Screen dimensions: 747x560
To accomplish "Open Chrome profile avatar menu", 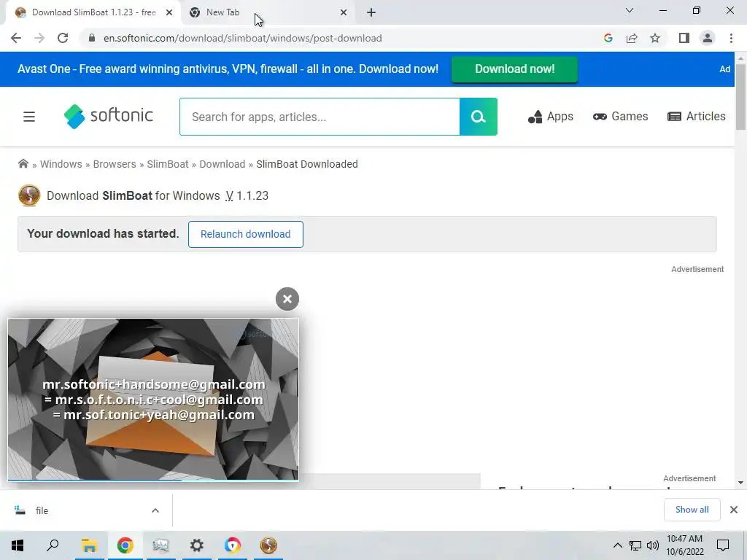I will pyautogui.click(x=708, y=38).
